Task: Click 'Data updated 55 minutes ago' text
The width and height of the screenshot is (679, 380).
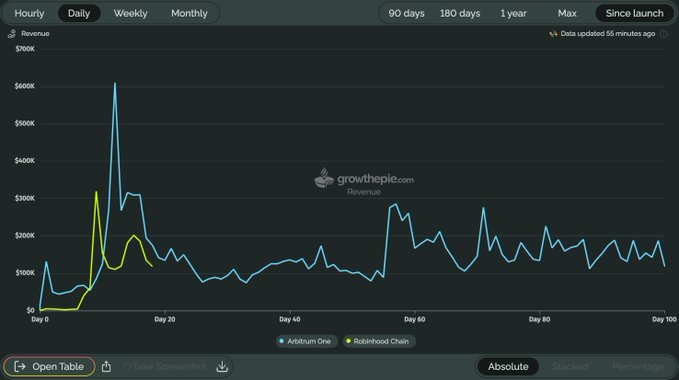Action: click(x=608, y=34)
